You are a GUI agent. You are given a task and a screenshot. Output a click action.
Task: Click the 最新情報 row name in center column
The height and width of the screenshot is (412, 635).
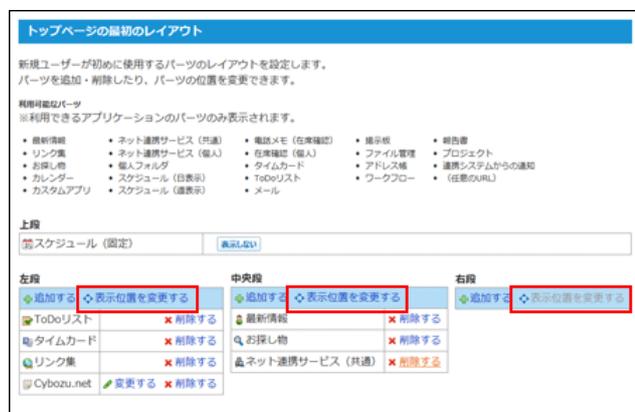point(266,318)
